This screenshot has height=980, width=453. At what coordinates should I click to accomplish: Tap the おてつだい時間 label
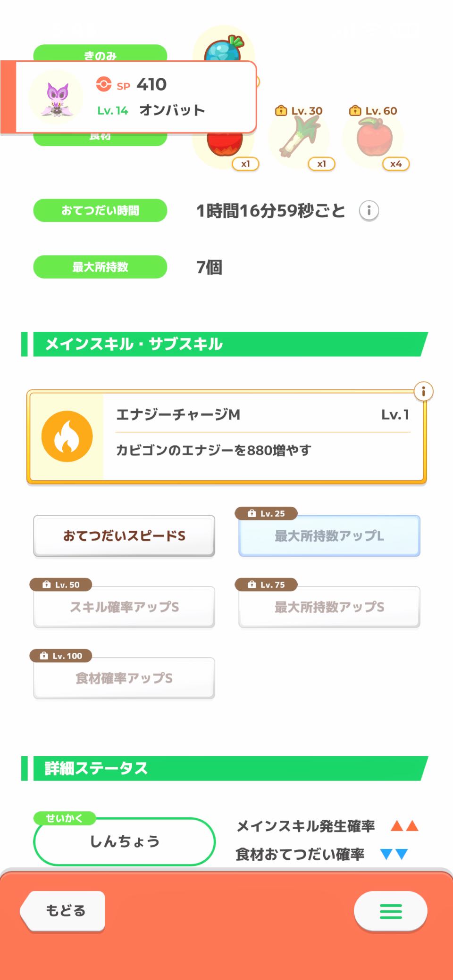coord(100,211)
